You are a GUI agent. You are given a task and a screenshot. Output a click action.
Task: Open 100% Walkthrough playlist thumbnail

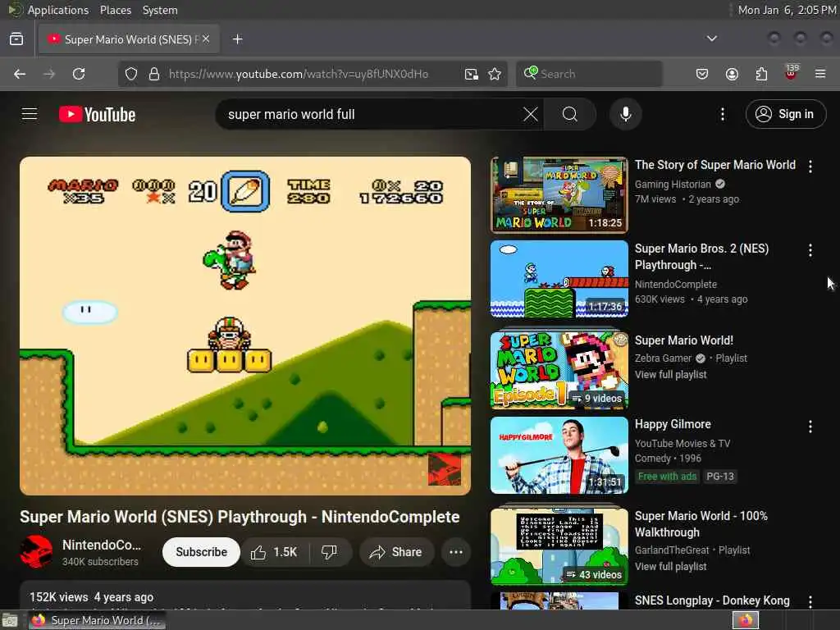(x=559, y=546)
